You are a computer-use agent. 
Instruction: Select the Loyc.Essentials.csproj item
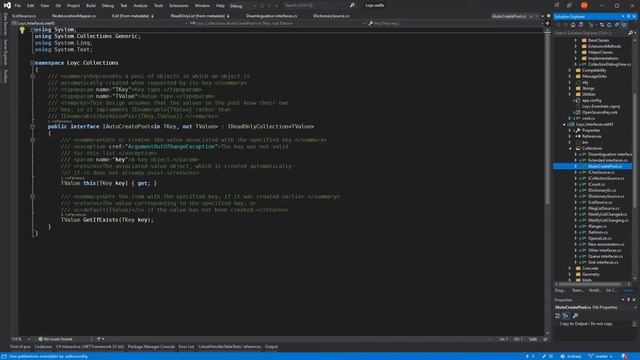coord(600,107)
